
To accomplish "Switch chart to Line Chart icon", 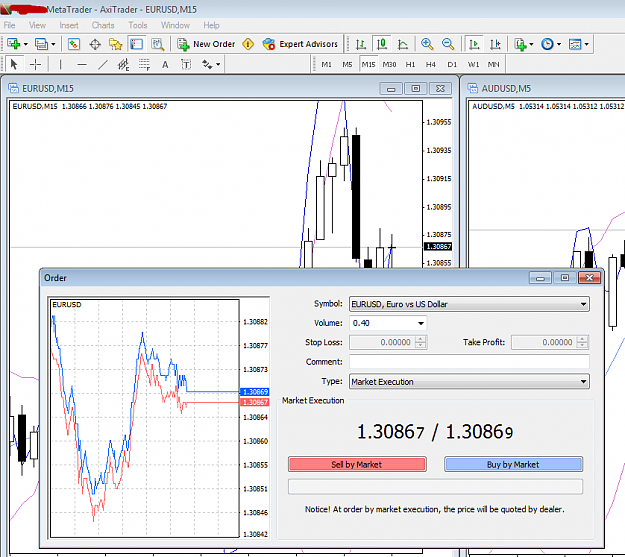I will pyautogui.click(x=403, y=44).
